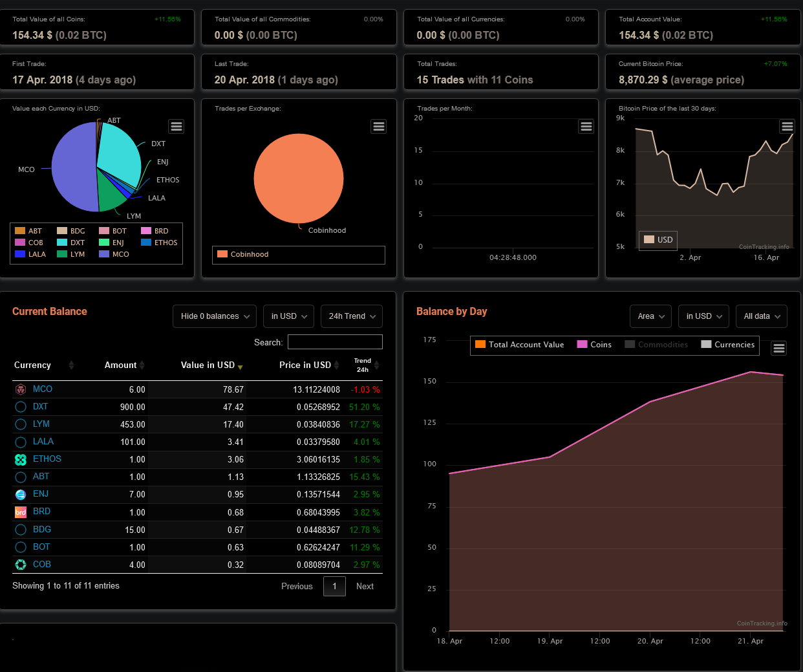This screenshot has width=803, height=672.
Task: Open the Bitcoin Price chart hamburger menu
Action: (x=787, y=126)
